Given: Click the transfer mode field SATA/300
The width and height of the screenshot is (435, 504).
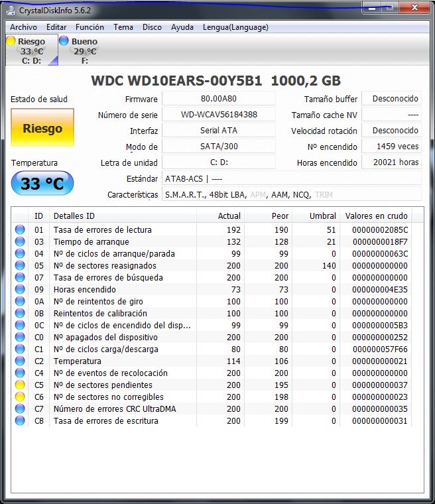Looking at the screenshot, I should pos(219,147).
